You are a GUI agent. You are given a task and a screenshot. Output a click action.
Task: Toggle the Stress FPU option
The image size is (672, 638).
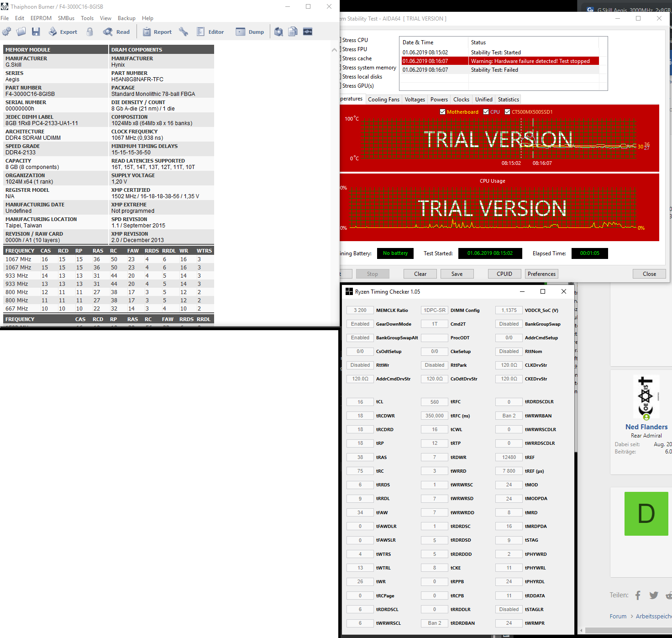coord(354,49)
